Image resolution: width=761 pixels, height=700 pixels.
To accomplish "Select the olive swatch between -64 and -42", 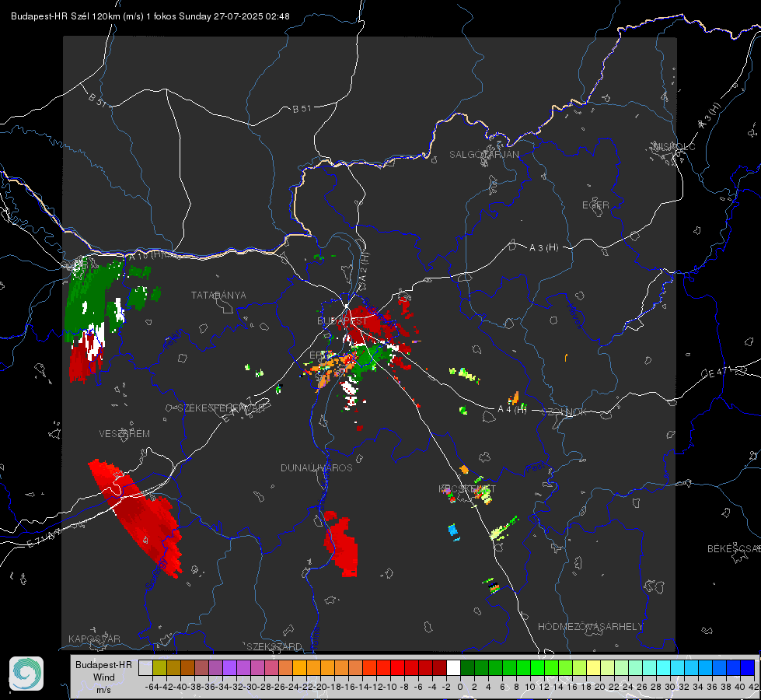I will [x=159, y=667].
